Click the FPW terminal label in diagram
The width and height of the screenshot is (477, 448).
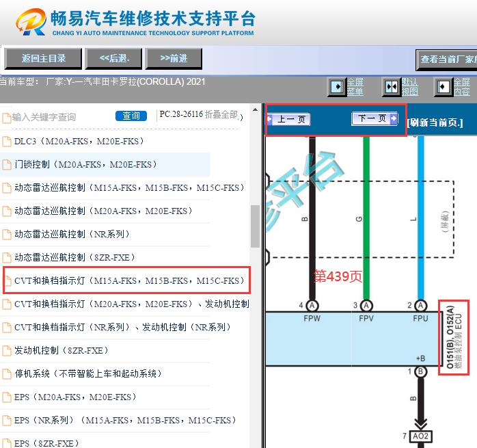pos(312,318)
